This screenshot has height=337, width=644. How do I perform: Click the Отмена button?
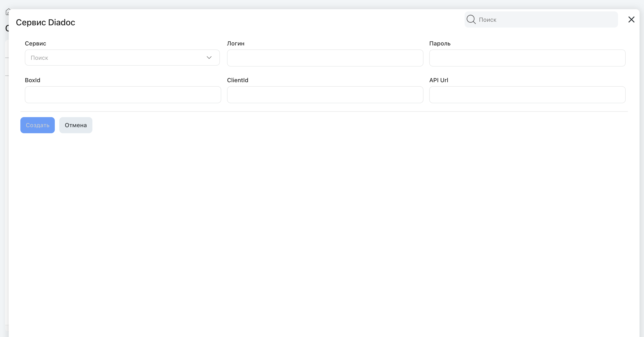[76, 125]
